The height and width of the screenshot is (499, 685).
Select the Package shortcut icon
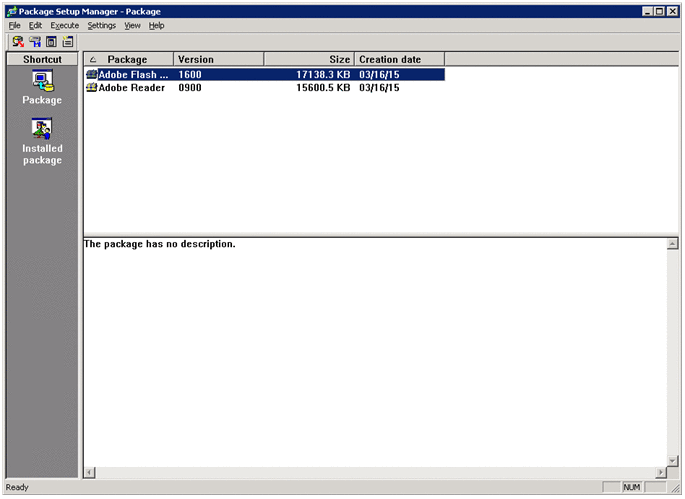[42, 81]
